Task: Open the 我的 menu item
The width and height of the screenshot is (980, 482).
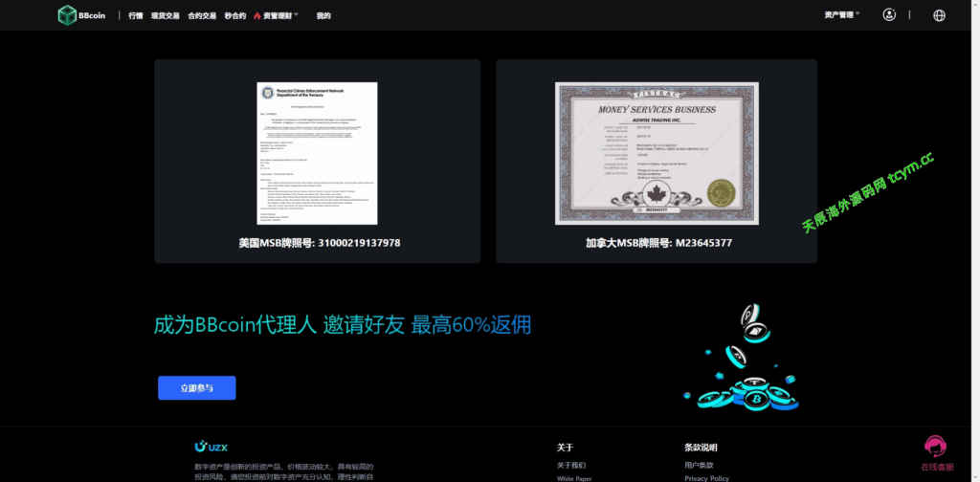Action: click(323, 15)
